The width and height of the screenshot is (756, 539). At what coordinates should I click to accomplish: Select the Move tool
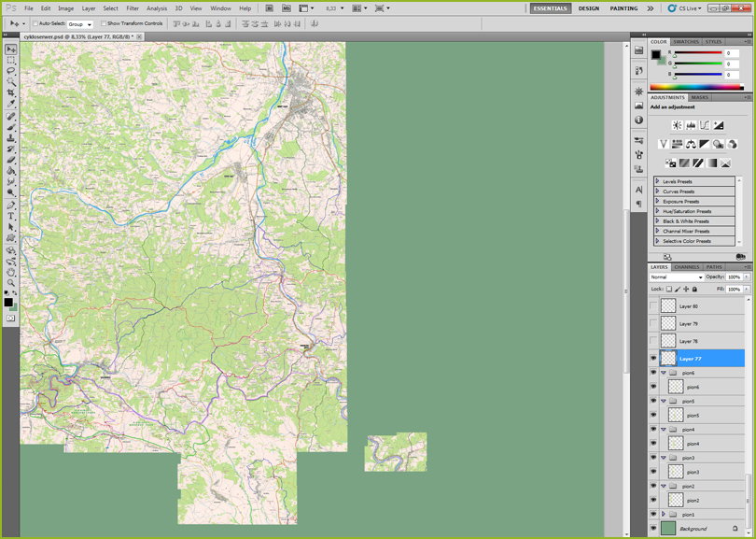click(10, 50)
